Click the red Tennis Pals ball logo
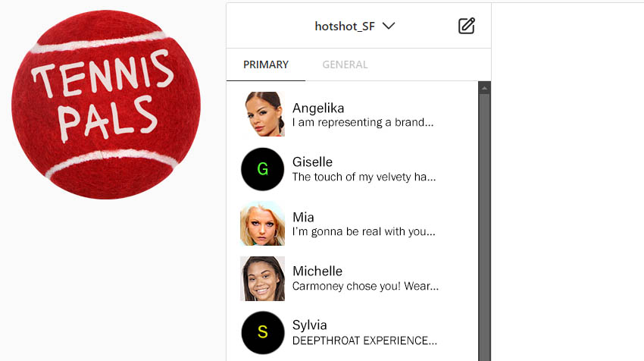644x361 pixels. [106, 105]
